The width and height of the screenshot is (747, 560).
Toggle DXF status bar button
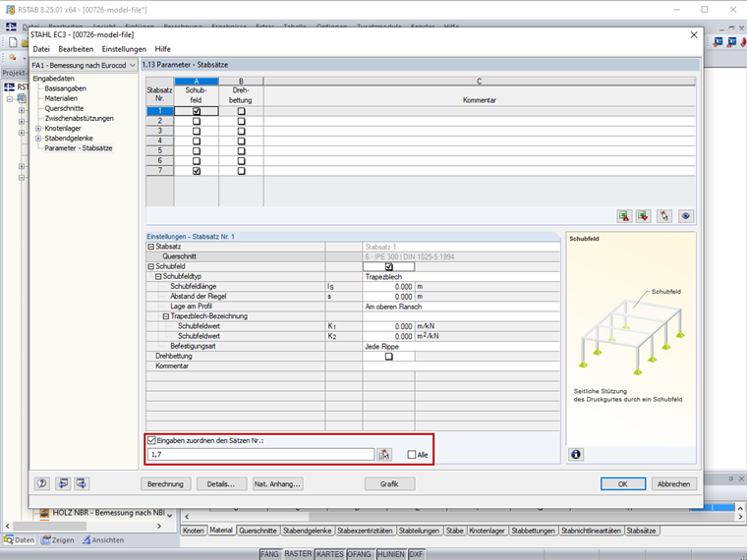[416, 554]
